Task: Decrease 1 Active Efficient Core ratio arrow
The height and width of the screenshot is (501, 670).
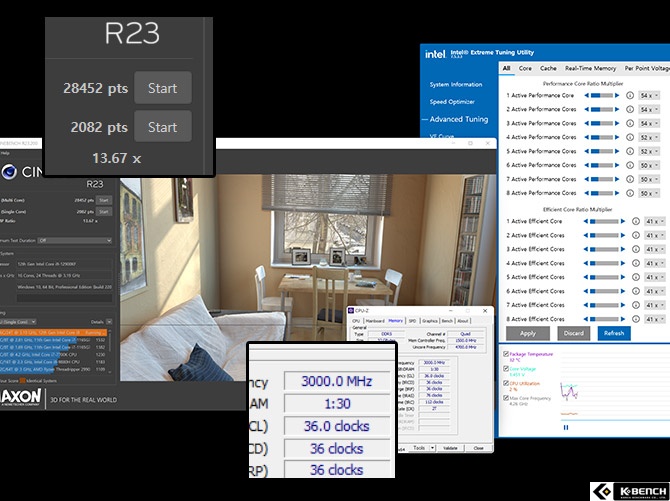Action: (x=586, y=221)
